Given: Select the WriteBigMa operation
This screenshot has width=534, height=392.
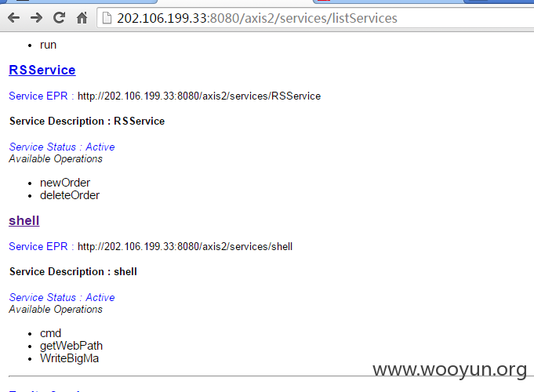Looking at the screenshot, I should (x=70, y=358).
